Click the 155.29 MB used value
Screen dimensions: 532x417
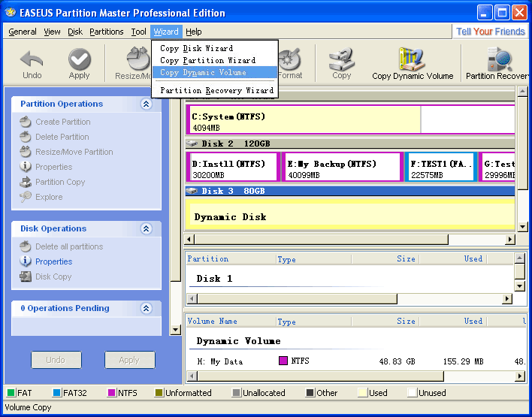click(463, 361)
